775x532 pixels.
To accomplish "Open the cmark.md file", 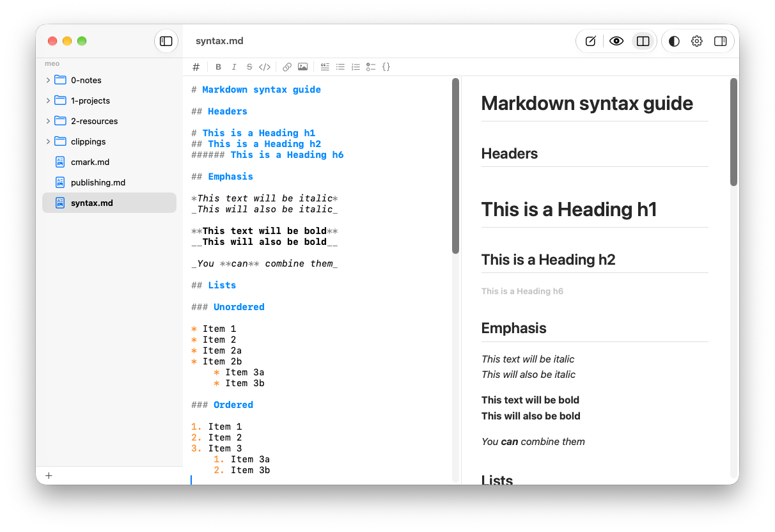I will coord(109,162).
